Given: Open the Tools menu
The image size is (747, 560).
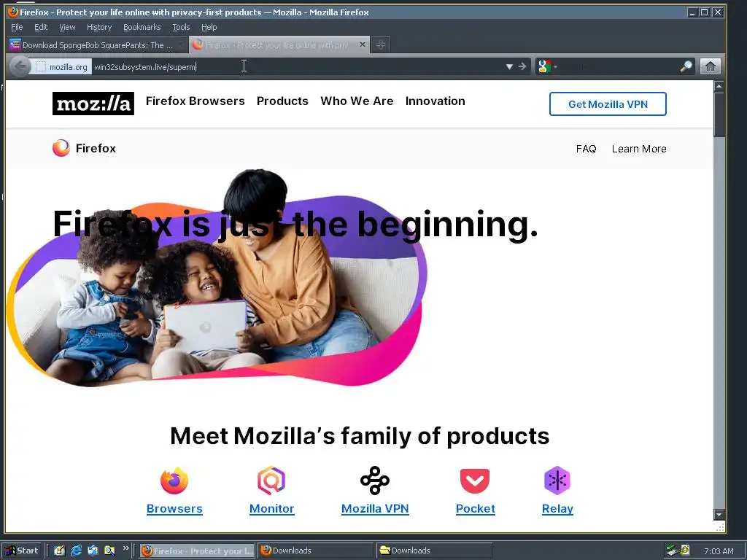Looking at the screenshot, I should tap(181, 27).
